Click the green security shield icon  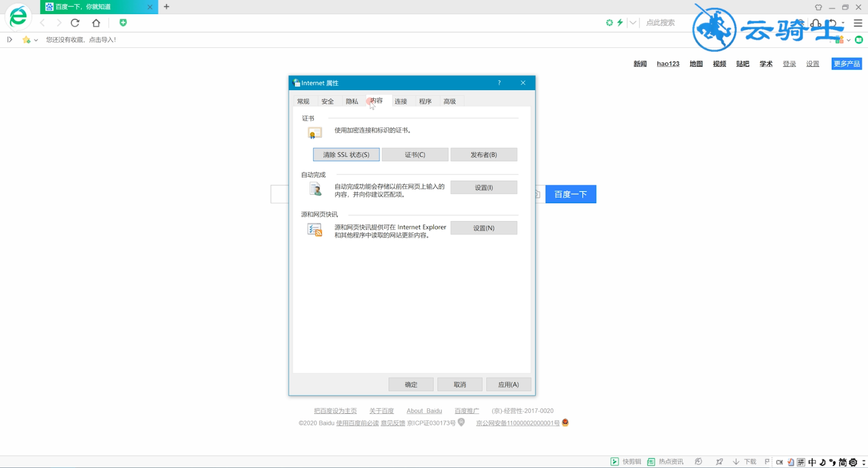click(123, 23)
